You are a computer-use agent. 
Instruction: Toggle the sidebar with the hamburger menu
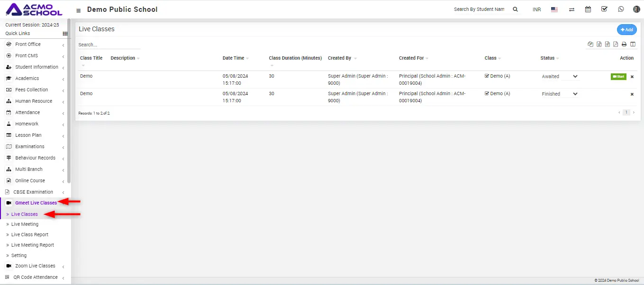click(x=79, y=10)
